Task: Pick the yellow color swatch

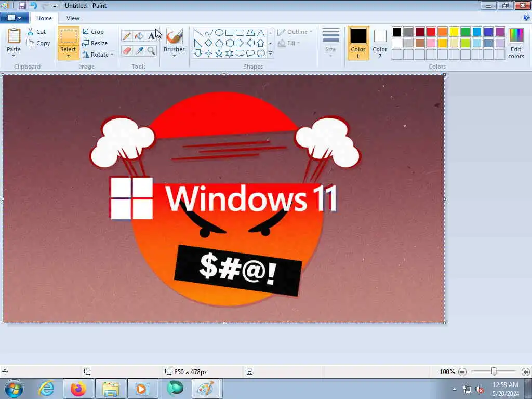Action: 454,32
